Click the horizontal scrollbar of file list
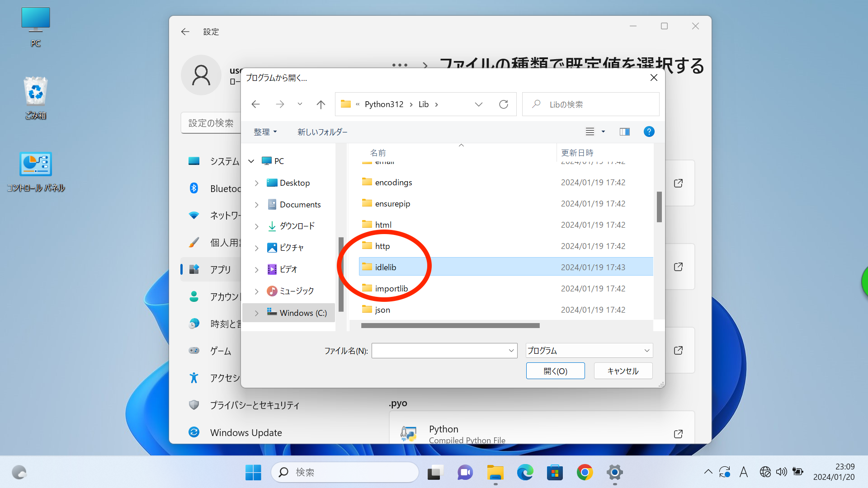 tap(450, 325)
